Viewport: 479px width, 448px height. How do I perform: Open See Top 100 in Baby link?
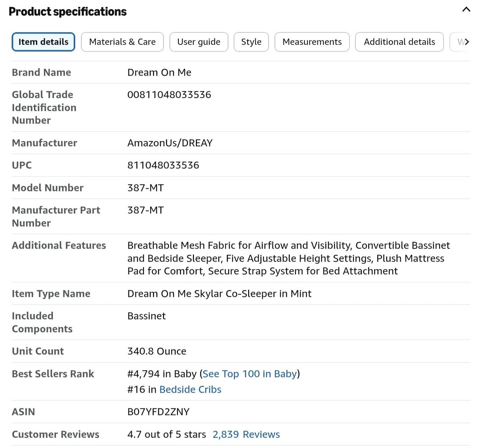coord(250,374)
